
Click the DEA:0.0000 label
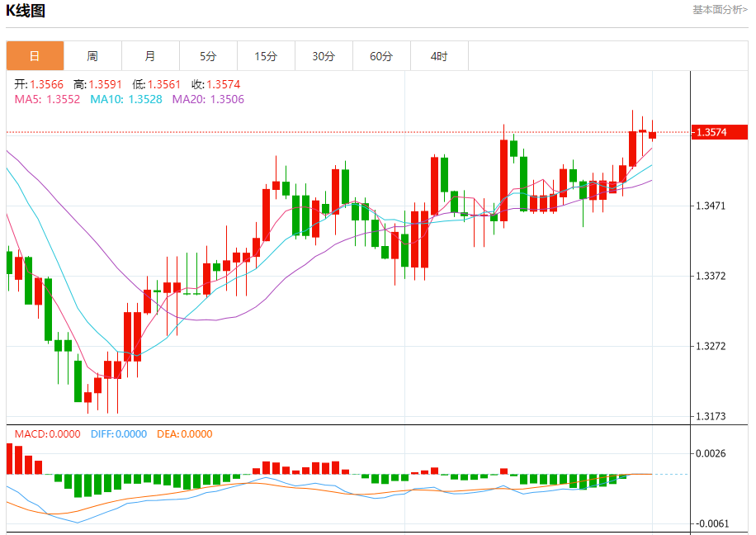185,433
